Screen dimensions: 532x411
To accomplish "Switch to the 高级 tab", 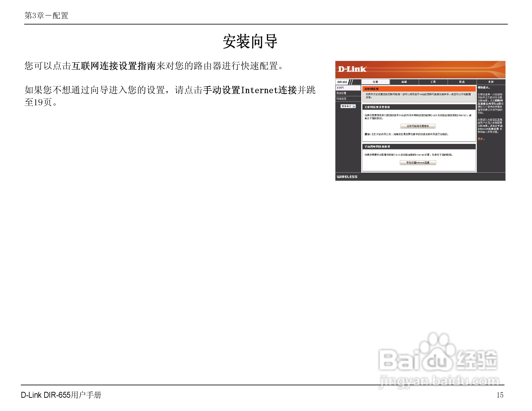I will coord(404,82).
